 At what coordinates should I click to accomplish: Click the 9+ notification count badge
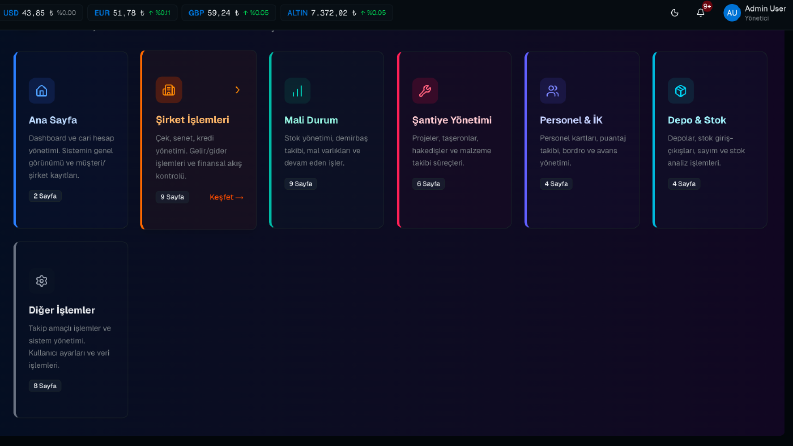click(707, 7)
